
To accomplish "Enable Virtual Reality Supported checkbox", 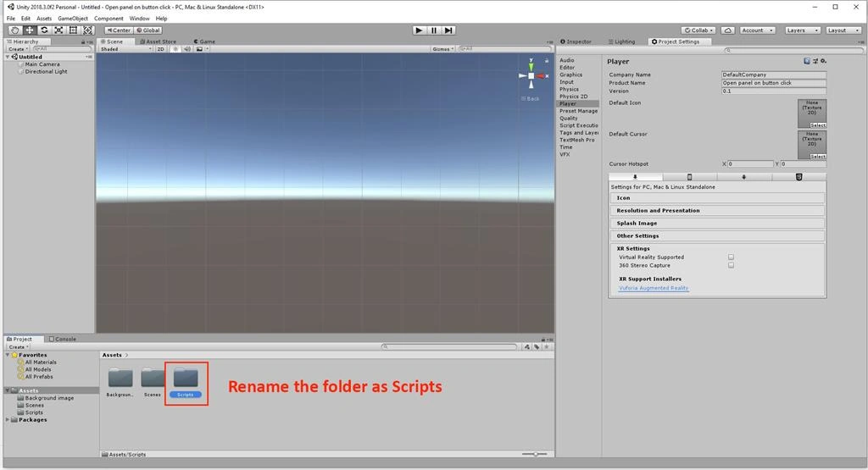I will click(x=732, y=257).
